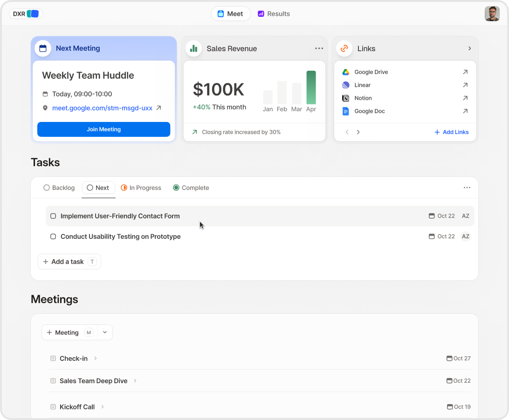Open the dropdown chevron beside the Meeting button
Image resolution: width=509 pixels, height=420 pixels.
coord(104,332)
